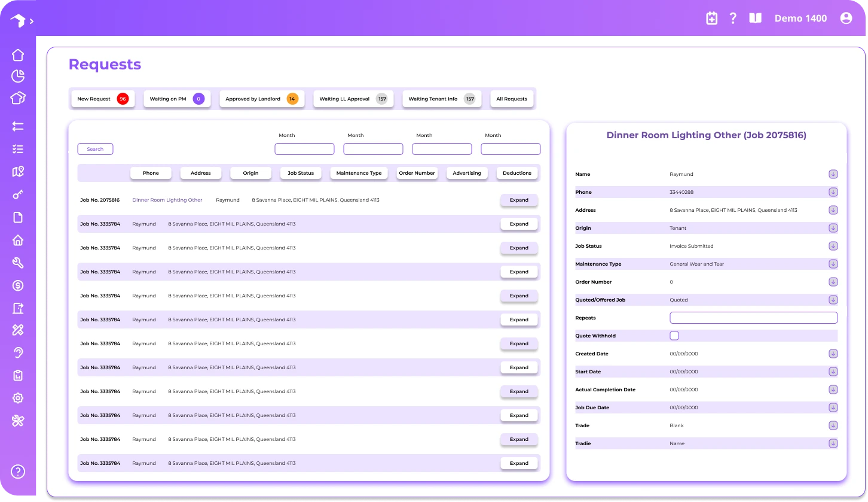Expand the Job Status dropdown arrow
The image size is (868, 502).
(x=833, y=246)
